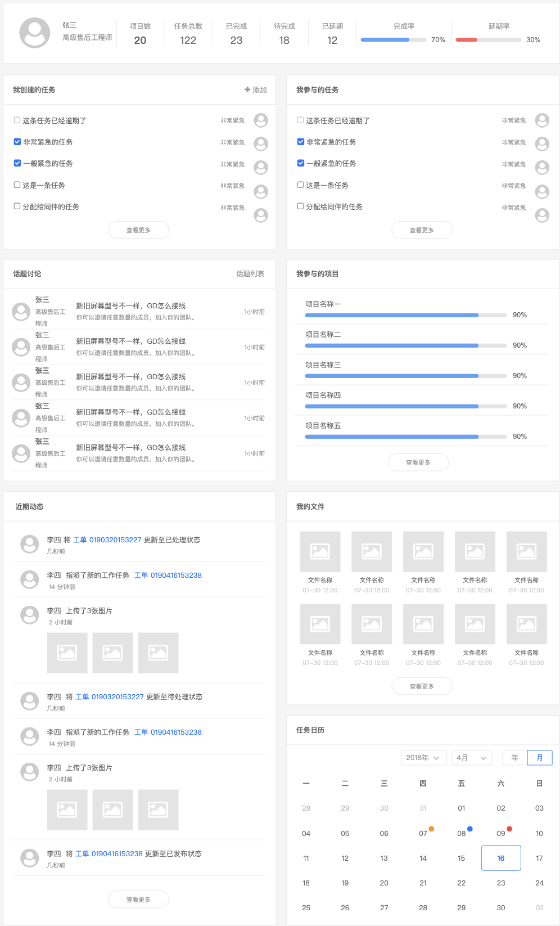This screenshot has height=926, width=560.
Task: Open the 话题列表 link
Action: click(x=250, y=274)
